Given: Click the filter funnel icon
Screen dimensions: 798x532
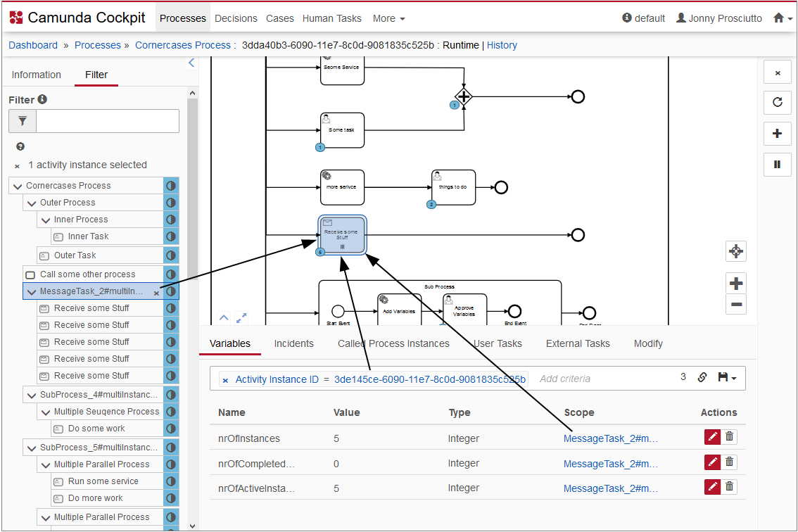Looking at the screenshot, I should click(x=23, y=121).
